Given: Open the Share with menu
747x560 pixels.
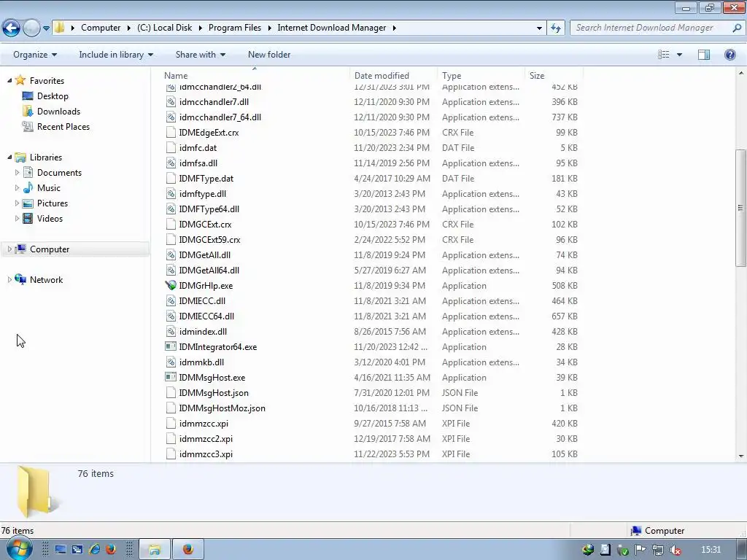Looking at the screenshot, I should [x=200, y=55].
